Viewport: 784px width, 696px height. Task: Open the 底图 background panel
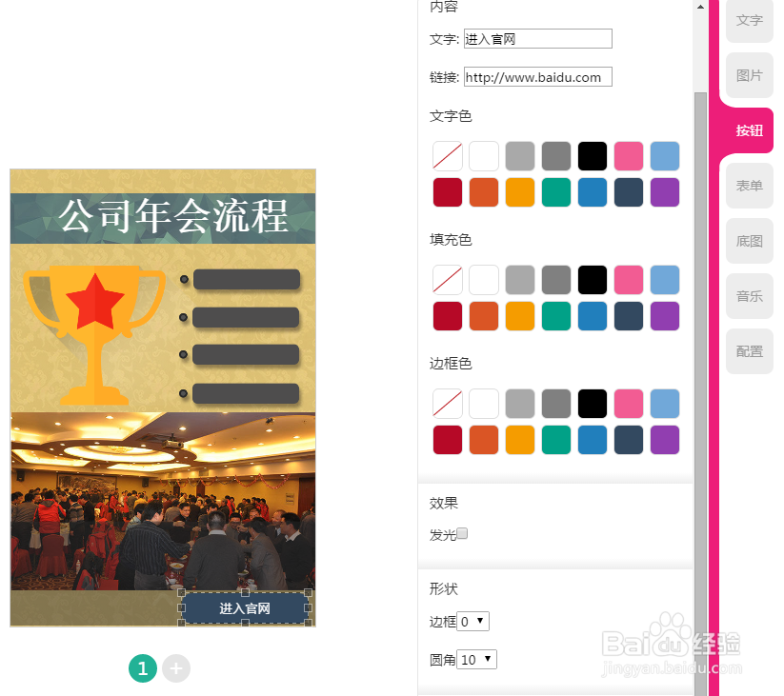tap(749, 241)
